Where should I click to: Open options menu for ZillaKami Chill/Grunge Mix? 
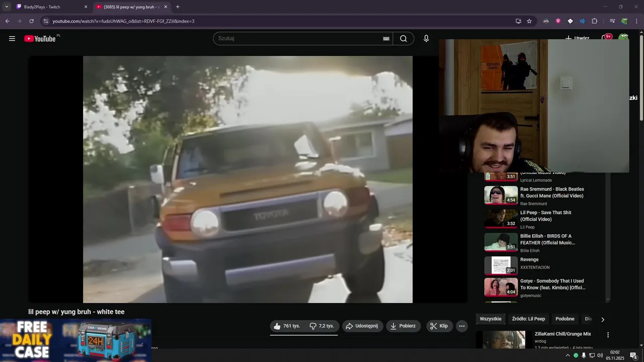[x=608, y=335]
